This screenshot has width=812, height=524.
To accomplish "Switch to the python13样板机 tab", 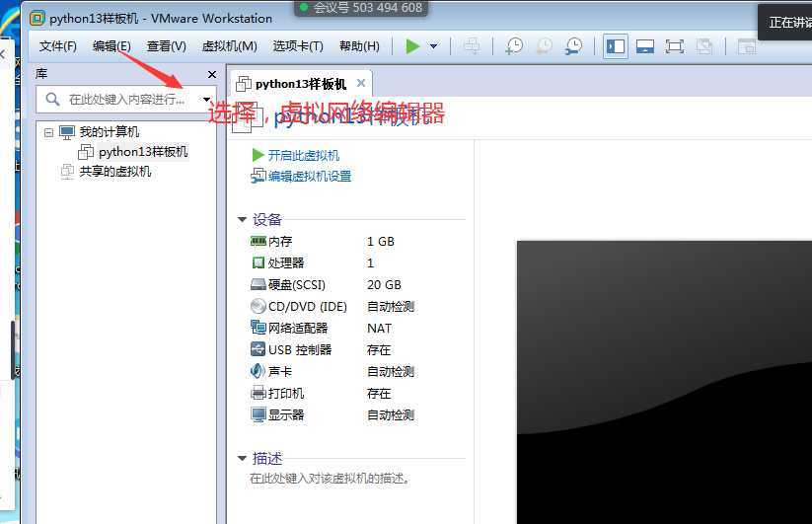I will click(x=300, y=84).
